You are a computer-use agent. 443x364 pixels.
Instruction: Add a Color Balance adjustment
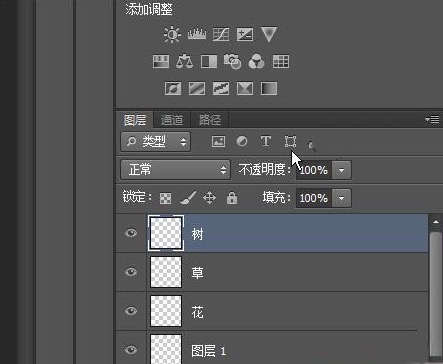pyautogui.click(x=184, y=62)
